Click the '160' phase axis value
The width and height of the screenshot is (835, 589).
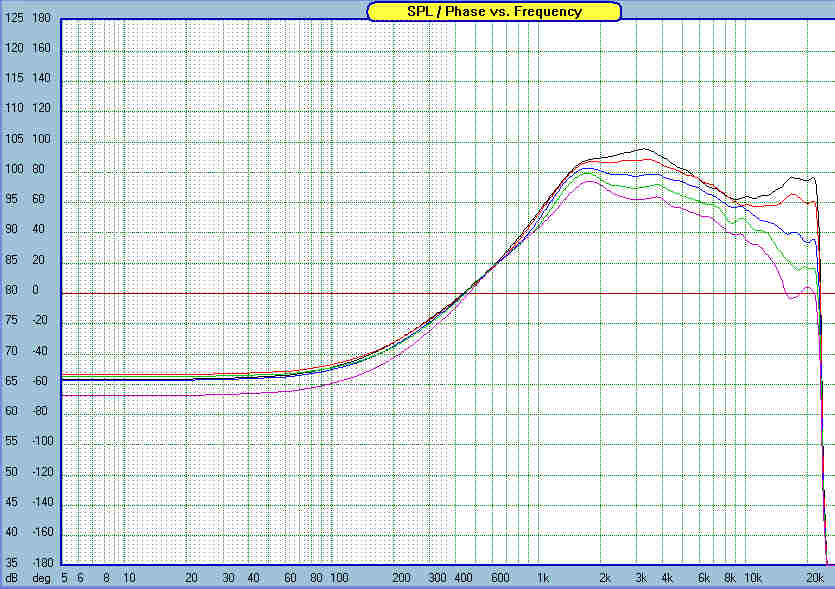pyautogui.click(x=42, y=48)
